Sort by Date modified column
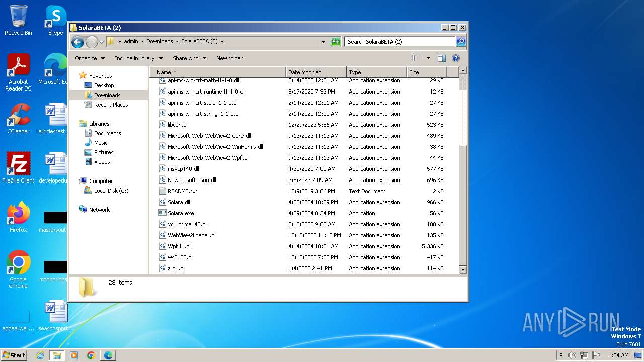 point(316,72)
